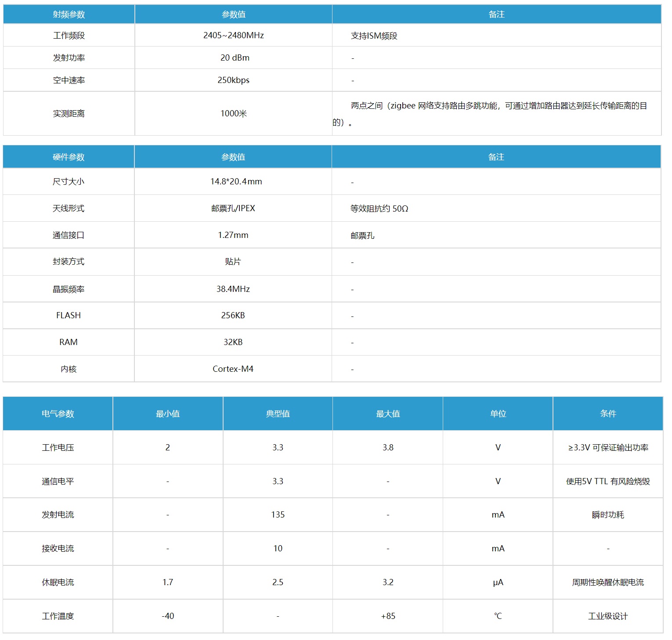672x640 pixels.
Task: Click the 20 dBm transmit power value
Action: pyautogui.click(x=235, y=58)
